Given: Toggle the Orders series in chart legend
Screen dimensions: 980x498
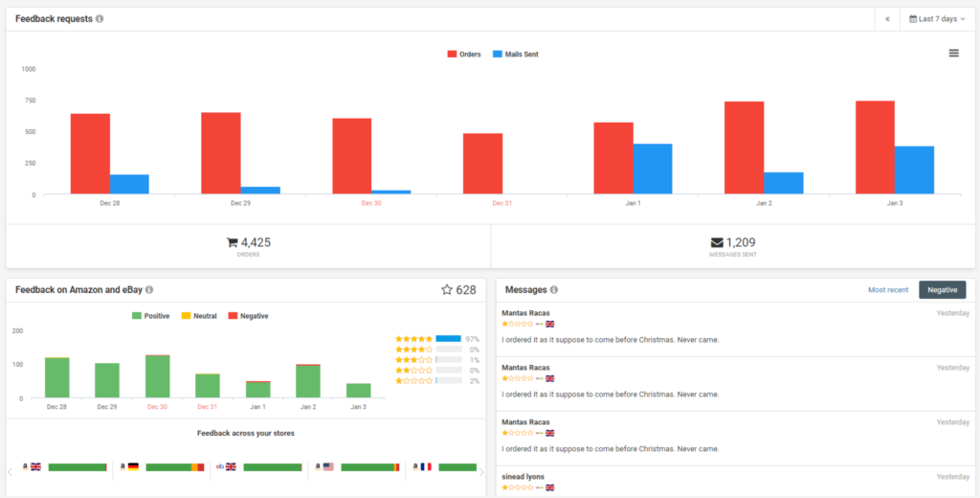Looking at the screenshot, I should (464, 55).
